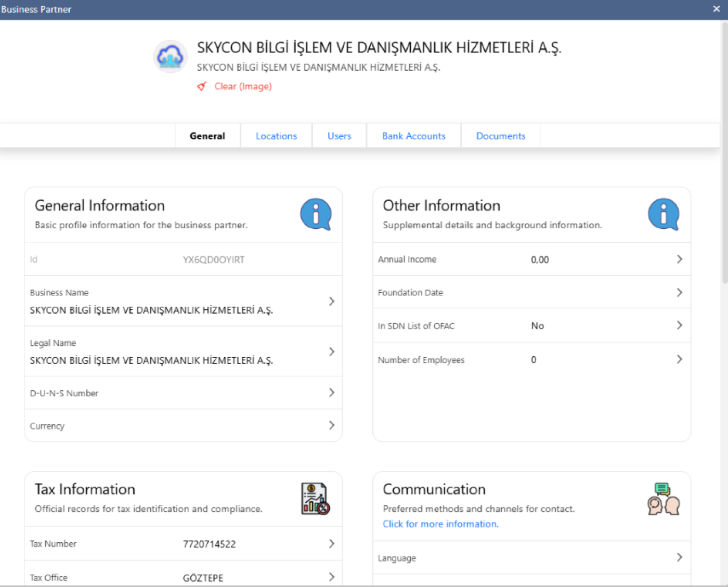Click the Number of Employees value 0

click(534, 360)
